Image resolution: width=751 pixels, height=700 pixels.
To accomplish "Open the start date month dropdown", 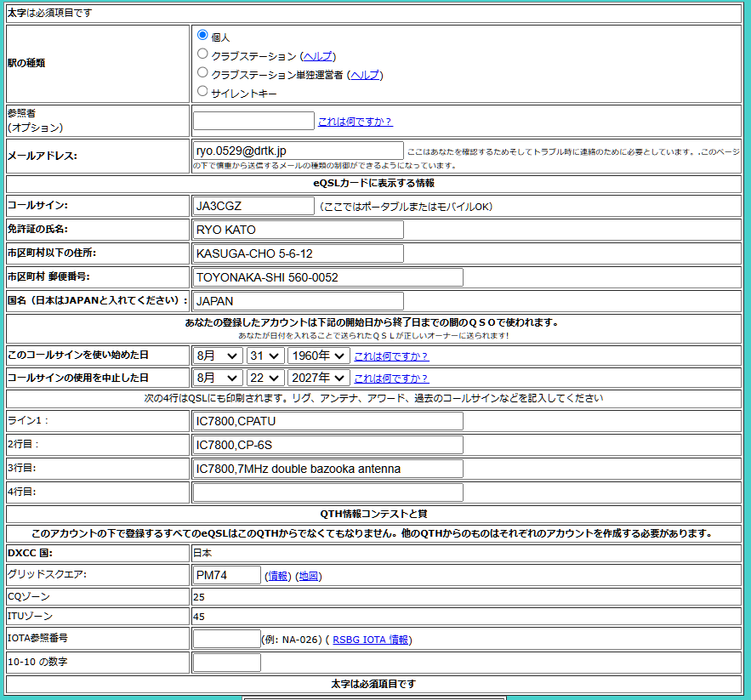I will 217,356.
